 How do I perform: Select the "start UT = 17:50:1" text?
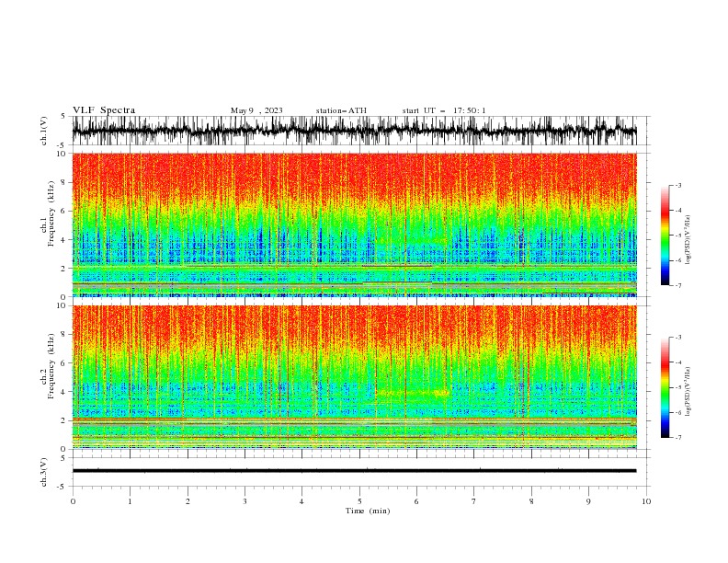pos(444,110)
